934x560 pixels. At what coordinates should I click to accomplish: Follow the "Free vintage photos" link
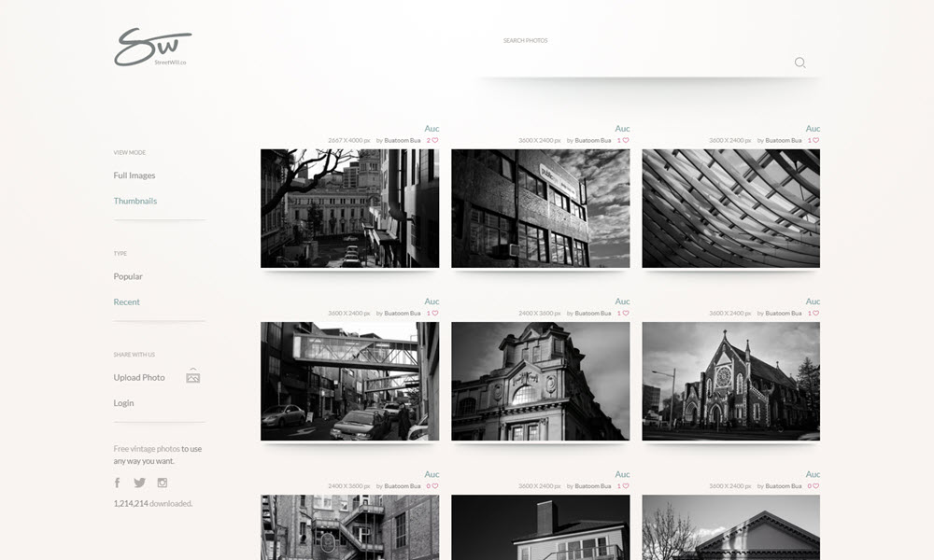coord(147,449)
